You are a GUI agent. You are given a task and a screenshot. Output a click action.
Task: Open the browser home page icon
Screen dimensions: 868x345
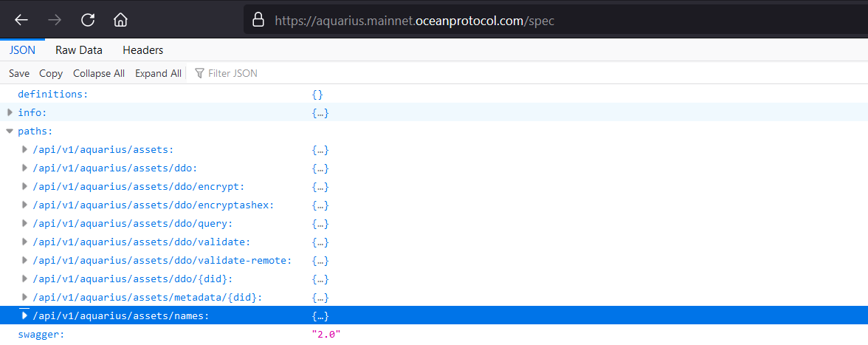pyautogui.click(x=120, y=21)
